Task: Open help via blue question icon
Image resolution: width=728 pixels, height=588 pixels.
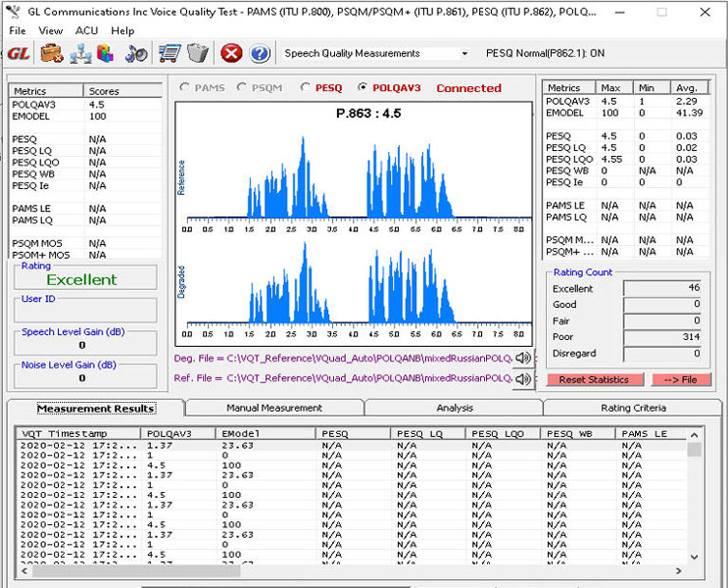Action: tap(260, 54)
